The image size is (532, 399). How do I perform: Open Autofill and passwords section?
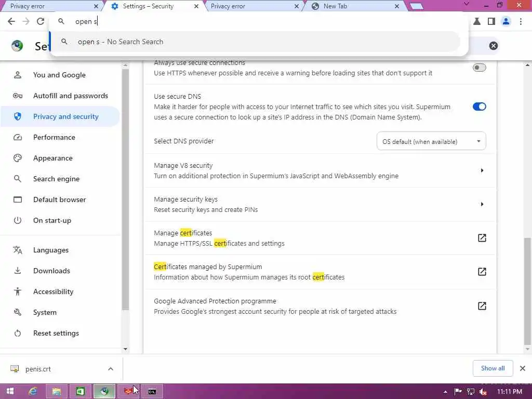click(x=71, y=96)
